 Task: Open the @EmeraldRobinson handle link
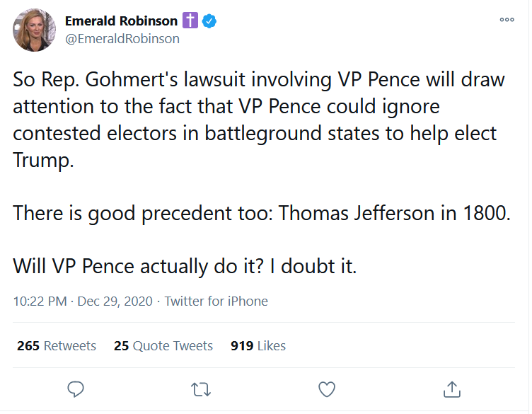click(x=122, y=39)
